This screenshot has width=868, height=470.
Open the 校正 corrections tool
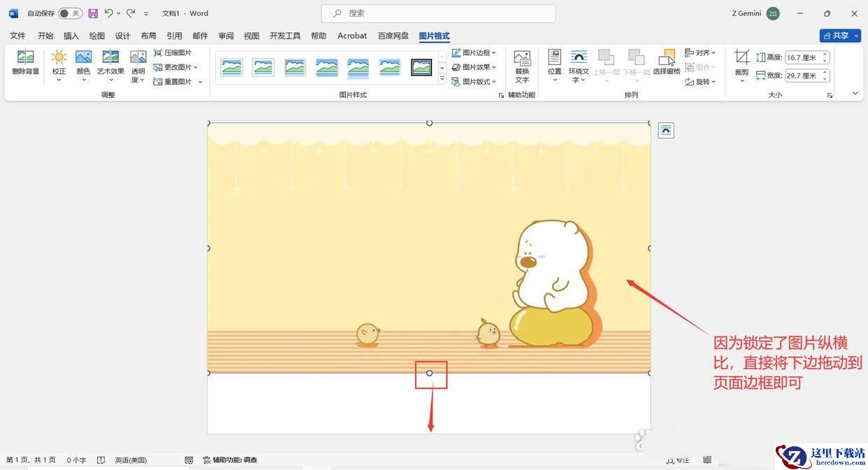pos(59,66)
